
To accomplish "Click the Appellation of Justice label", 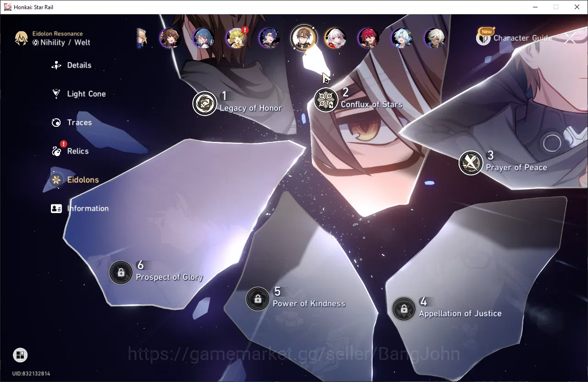I will 460,314.
